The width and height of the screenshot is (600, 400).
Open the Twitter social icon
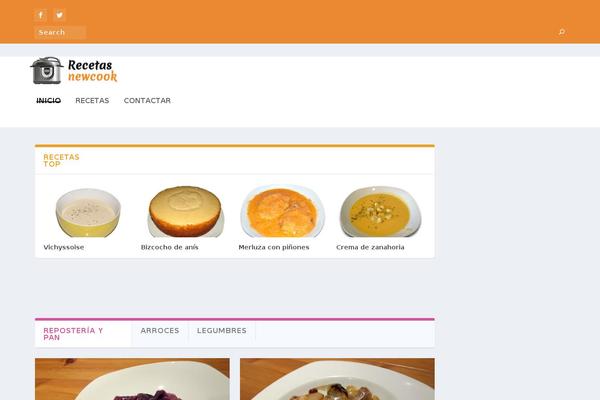click(x=59, y=15)
